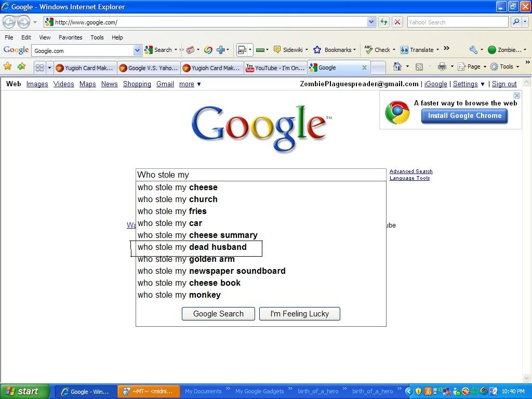Viewport: 532px width, 399px height.
Task: Click the Windows Start button
Action: [24, 391]
